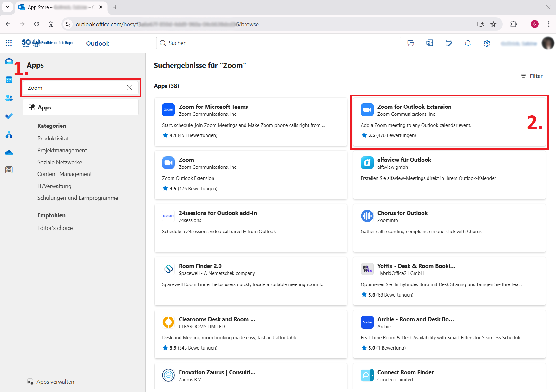This screenshot has width=556, height=392.
Task: Open OneDrive cloud icon in sidebar
Action: click(x=9, y=153)
